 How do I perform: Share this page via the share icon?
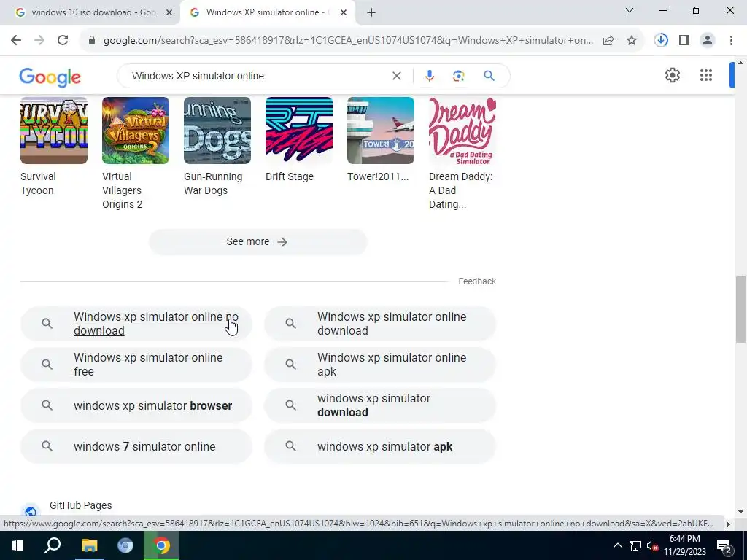click(608, 41)
